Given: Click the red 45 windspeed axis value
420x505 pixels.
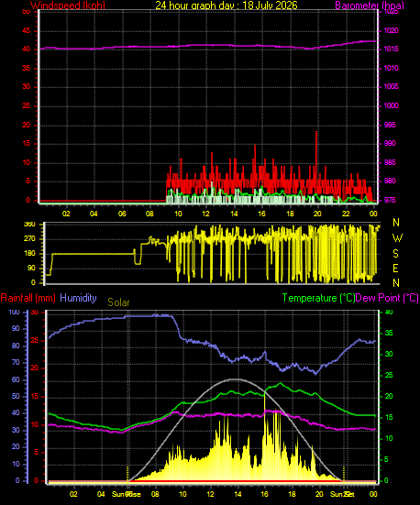Looking at the screenshot, I should [26, 30].
